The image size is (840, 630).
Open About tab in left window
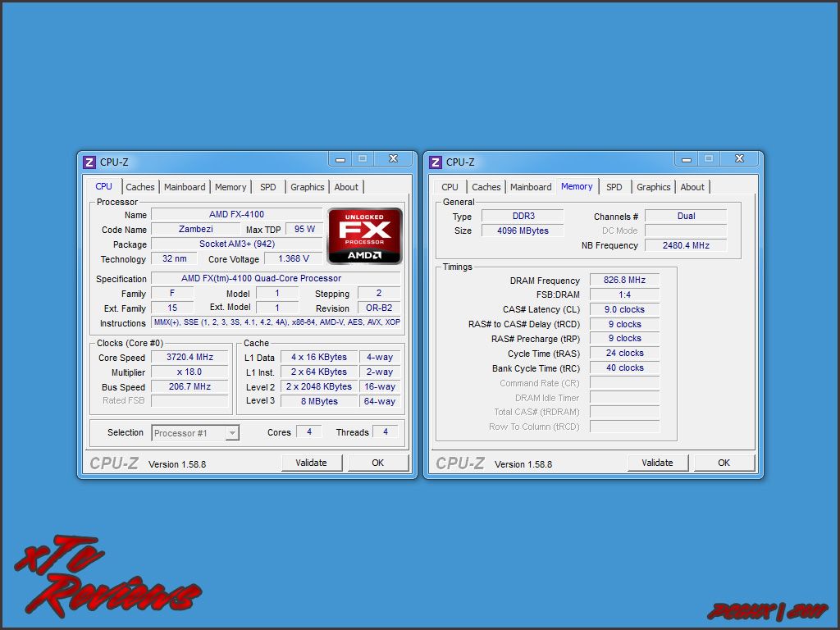[x=347, y=187]
